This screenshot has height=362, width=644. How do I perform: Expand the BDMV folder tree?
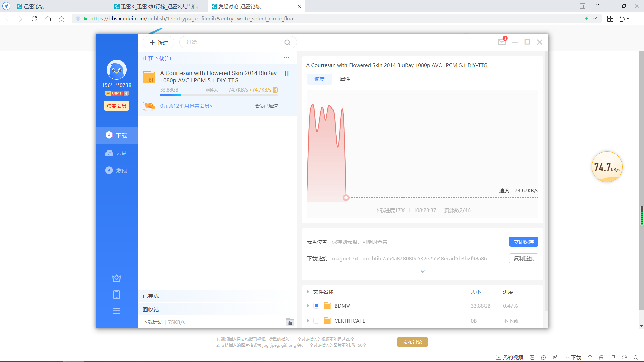pos(308,306)
